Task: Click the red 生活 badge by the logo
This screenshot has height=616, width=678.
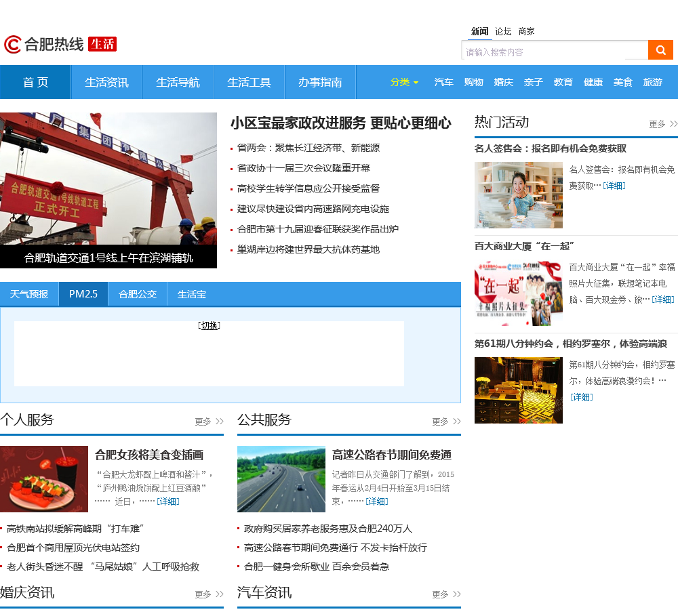Action: (x=102, y=44)
